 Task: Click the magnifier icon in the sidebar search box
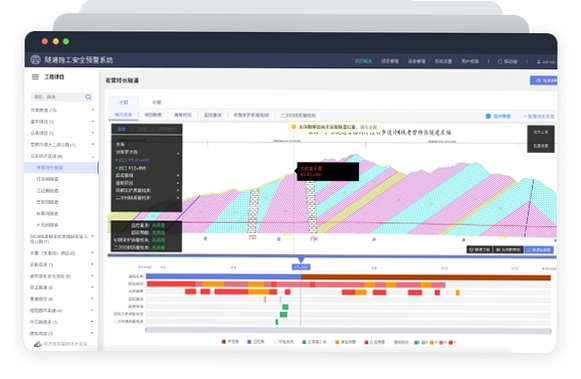pyautogui.click(x=88, y=97)
